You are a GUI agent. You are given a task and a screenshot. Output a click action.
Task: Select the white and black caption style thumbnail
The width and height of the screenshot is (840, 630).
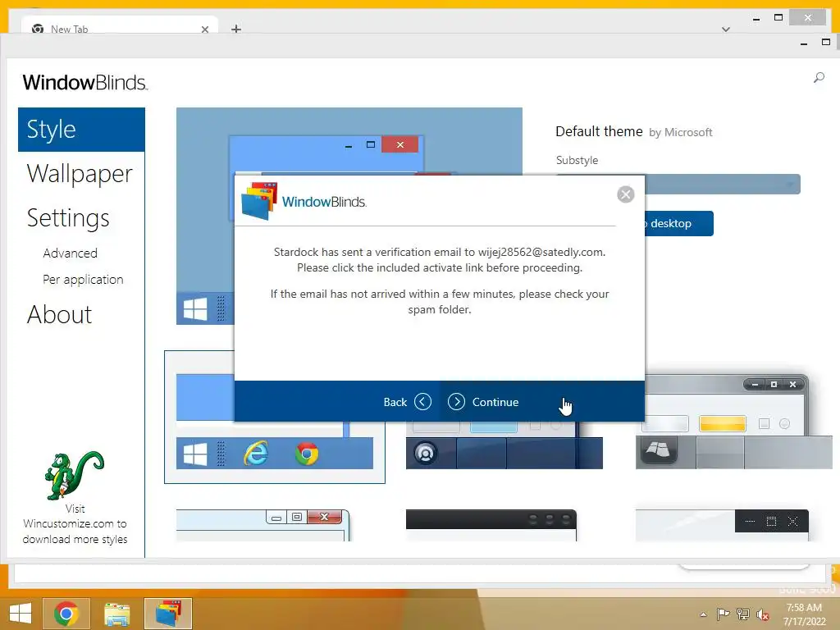pos(722,525)
